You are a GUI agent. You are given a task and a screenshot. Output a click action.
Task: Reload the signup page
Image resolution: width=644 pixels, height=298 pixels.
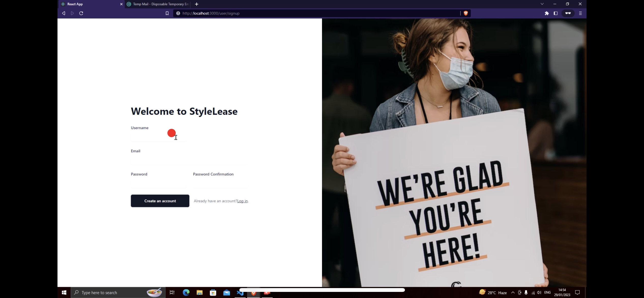pos(81,13)
